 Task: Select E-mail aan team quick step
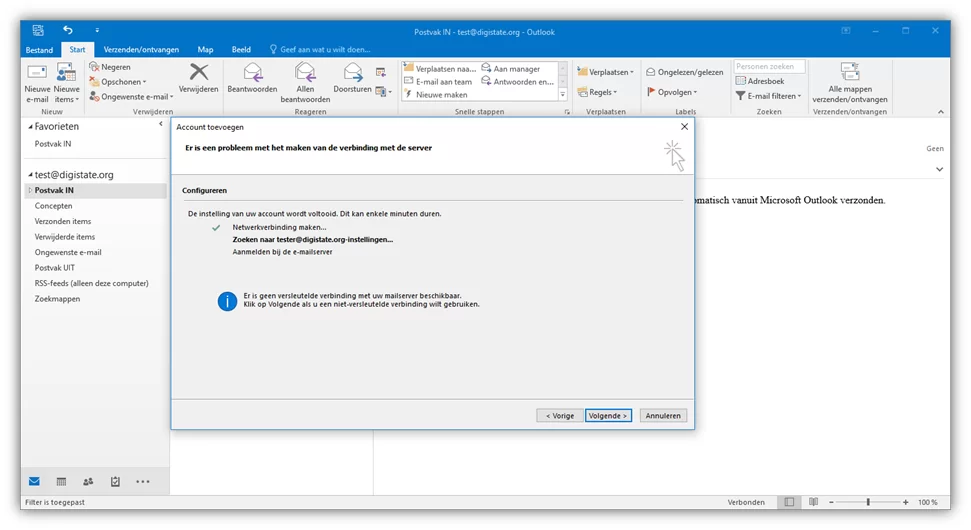(x=438, y=82)
